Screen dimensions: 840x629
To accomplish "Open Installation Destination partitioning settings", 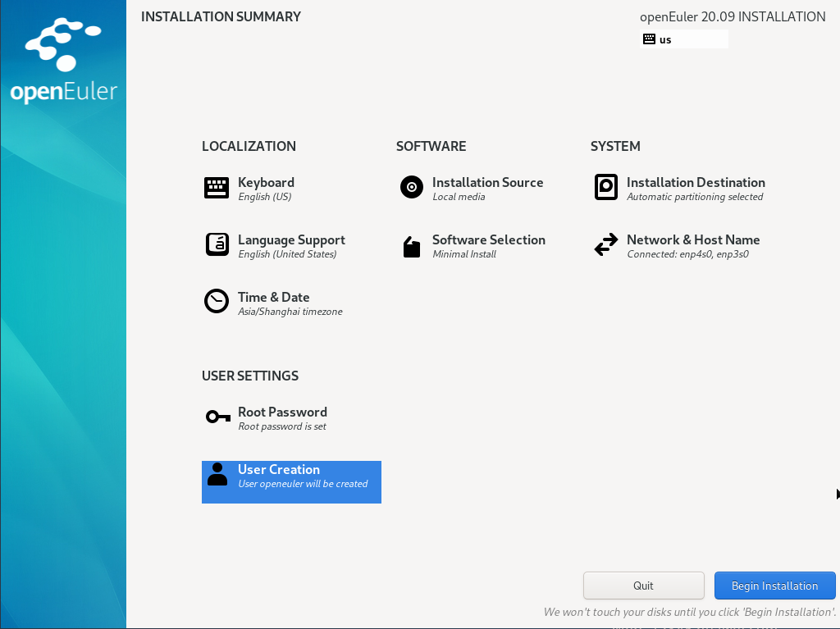I will pos(695,189).
